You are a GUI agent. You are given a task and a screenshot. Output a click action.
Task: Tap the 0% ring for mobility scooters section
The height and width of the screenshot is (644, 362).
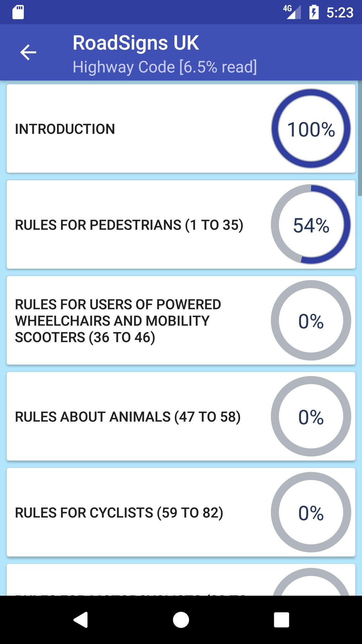pos(311,320)
